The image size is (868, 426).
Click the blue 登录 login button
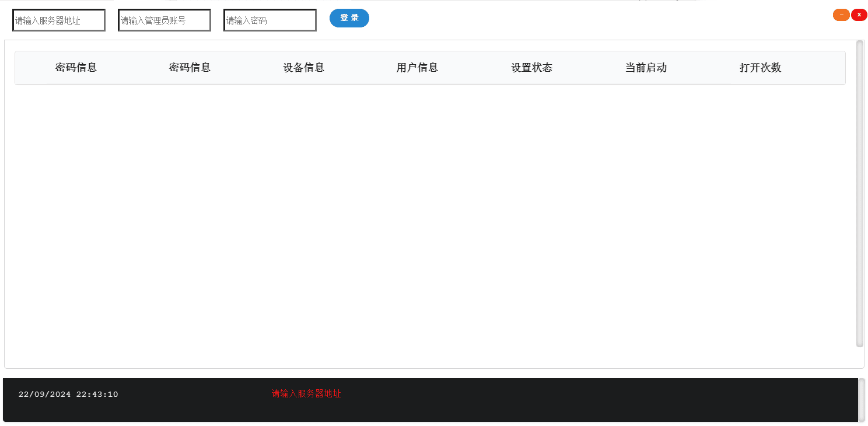pos(349,18)
